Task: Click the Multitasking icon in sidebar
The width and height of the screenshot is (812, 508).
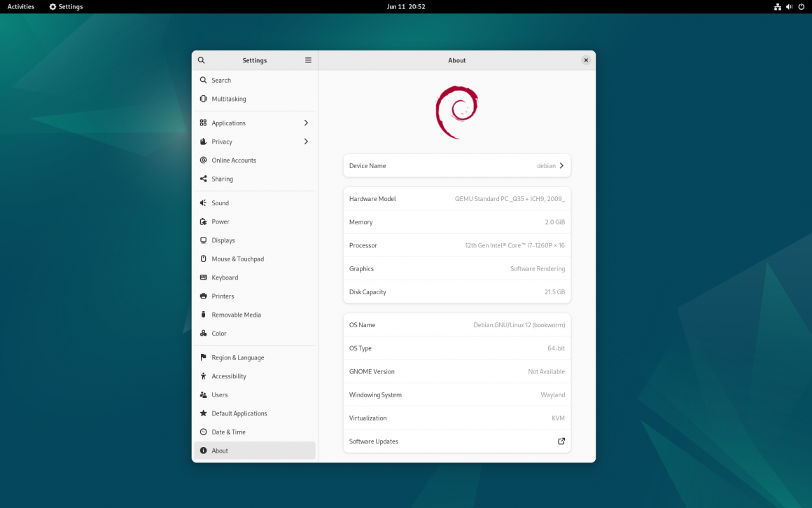Action: click(202, 99)
